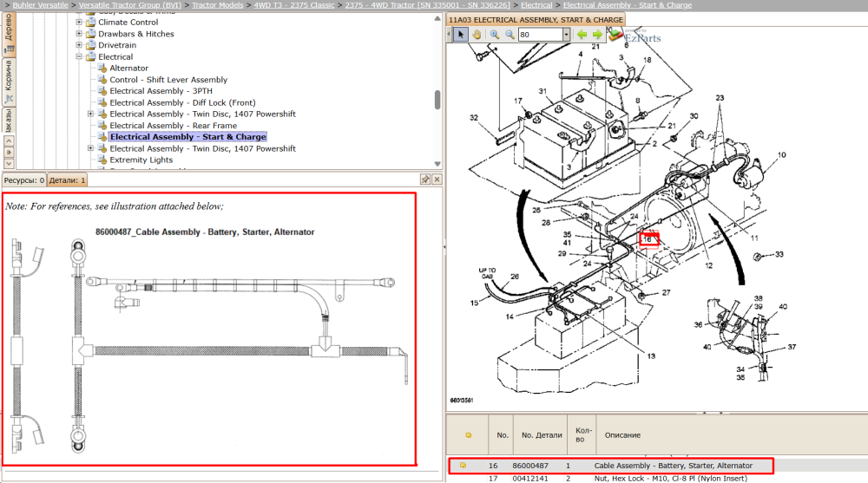
Task: Zoom in on the diagram
Action: point(495,35)
